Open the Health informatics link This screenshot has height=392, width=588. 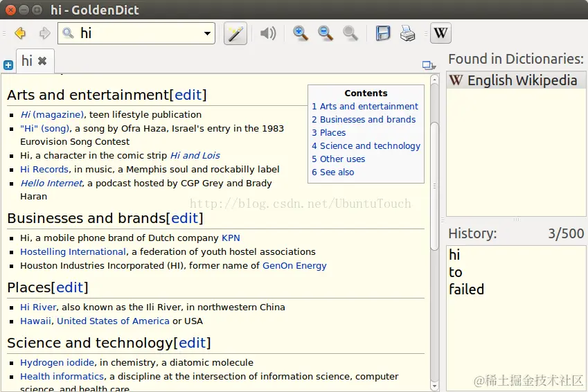(62, 376)
